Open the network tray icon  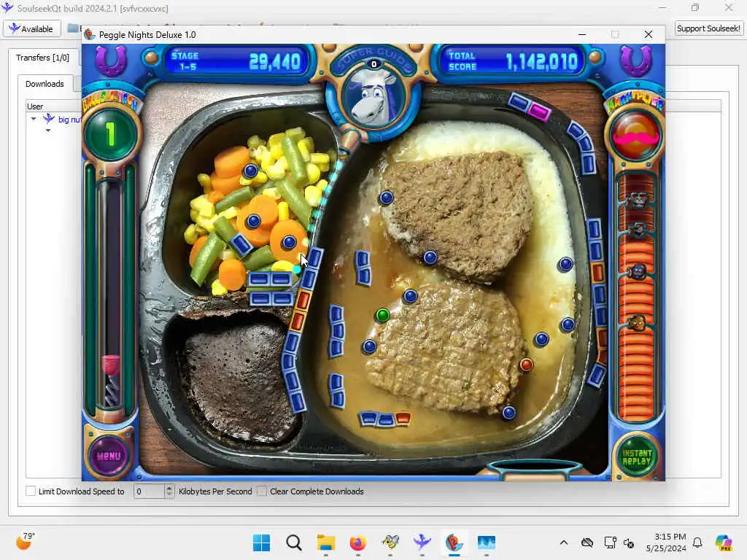(610, 542)
